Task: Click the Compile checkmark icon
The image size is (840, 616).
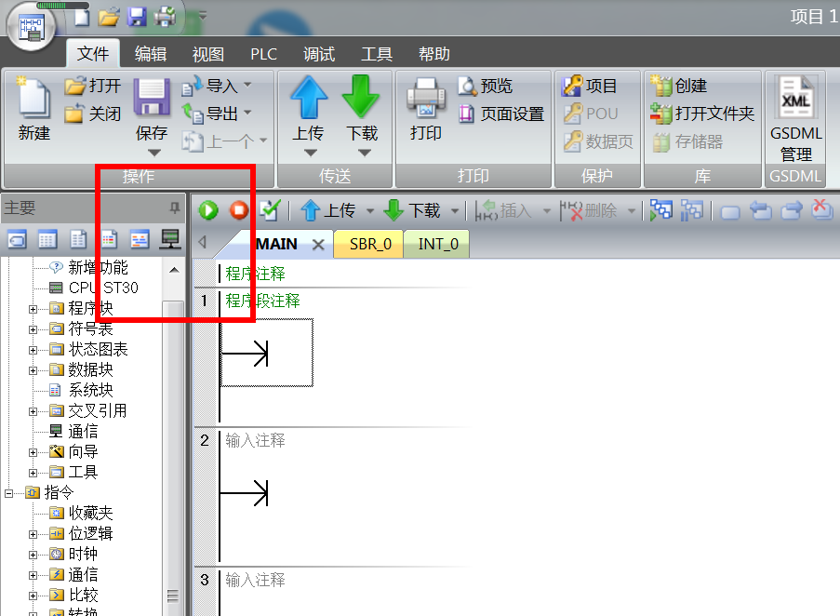Action: (x=270, y=210)
